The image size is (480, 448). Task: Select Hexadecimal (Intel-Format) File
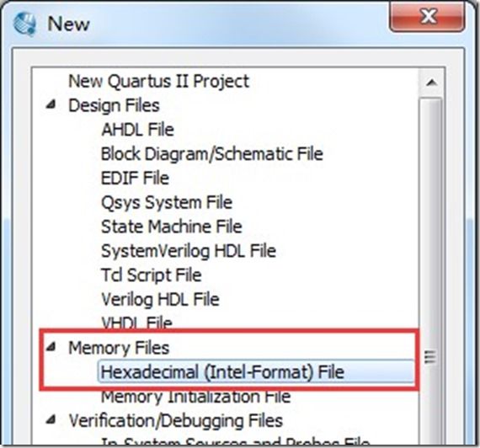pos(256,372)
